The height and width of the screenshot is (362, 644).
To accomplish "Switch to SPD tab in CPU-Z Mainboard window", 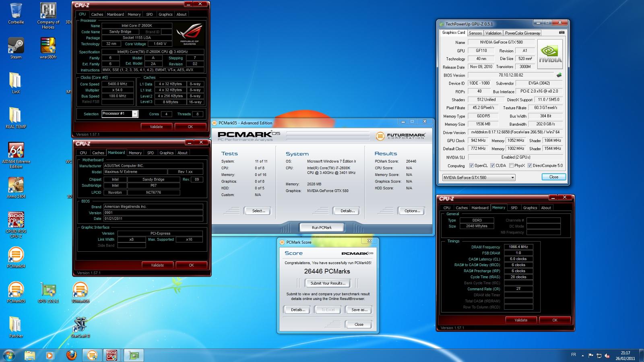I will [x=151, y=153].
